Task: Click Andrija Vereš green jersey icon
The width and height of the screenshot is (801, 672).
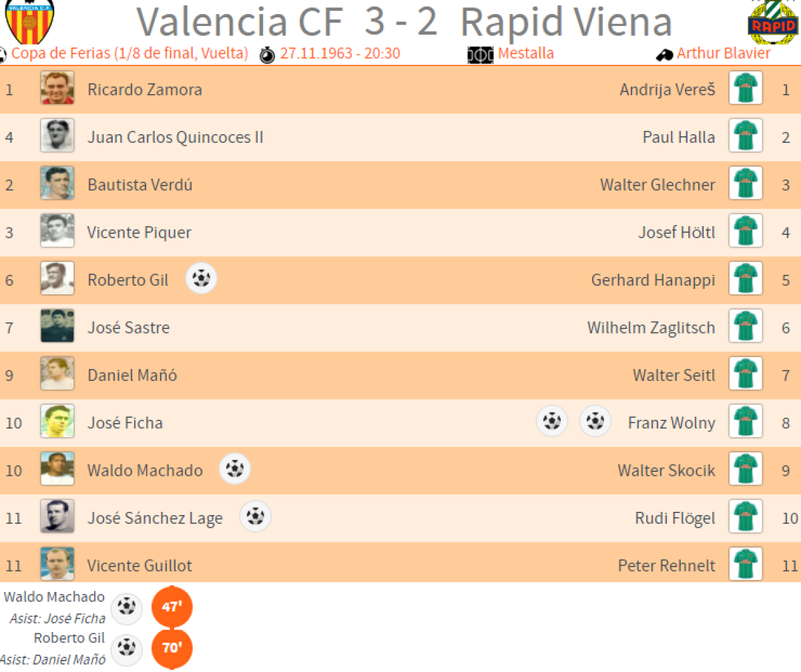Action: 745,89
